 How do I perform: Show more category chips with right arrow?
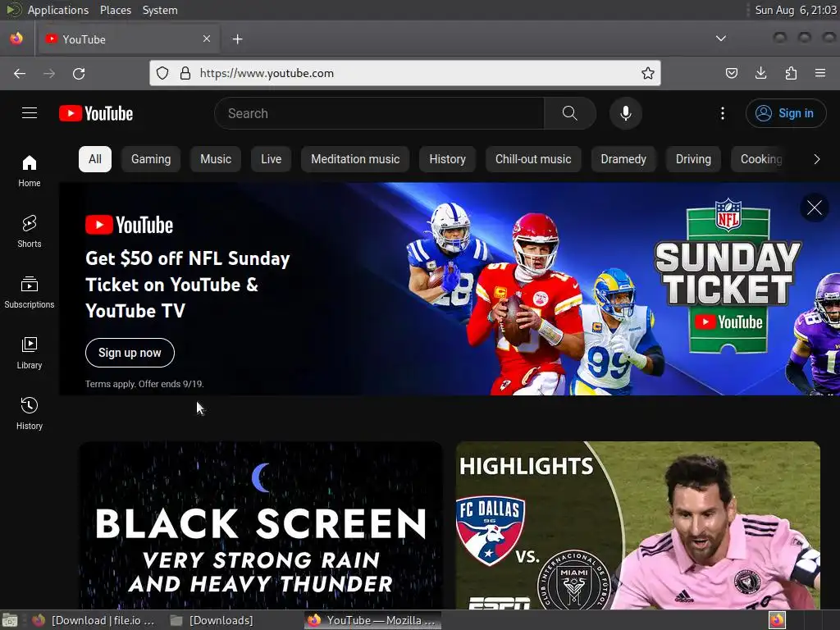click(816, 159)
